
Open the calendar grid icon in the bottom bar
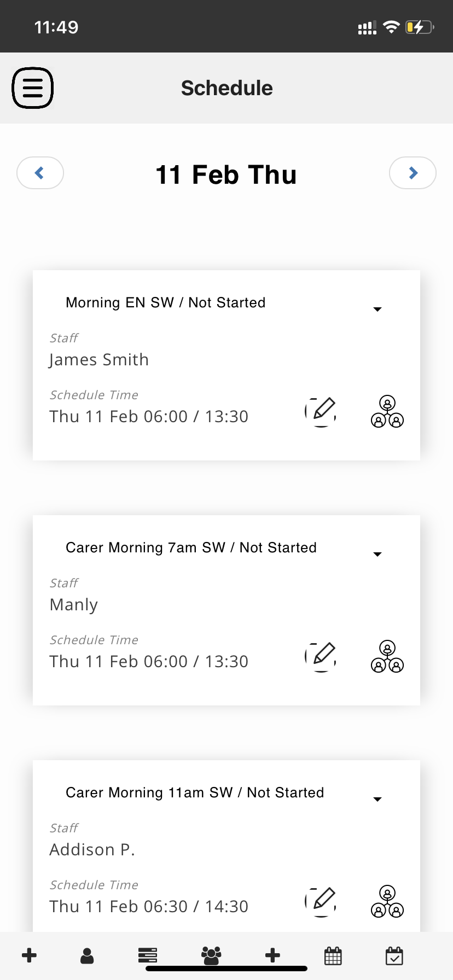coord(333,956)
